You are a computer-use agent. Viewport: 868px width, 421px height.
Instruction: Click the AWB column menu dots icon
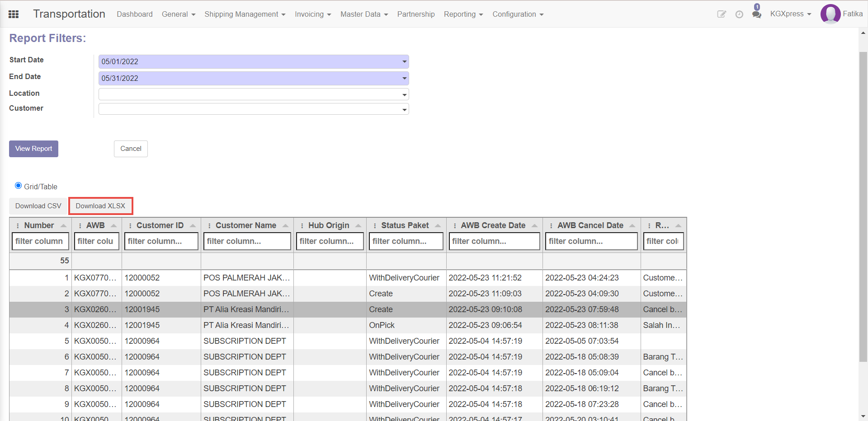80,225
